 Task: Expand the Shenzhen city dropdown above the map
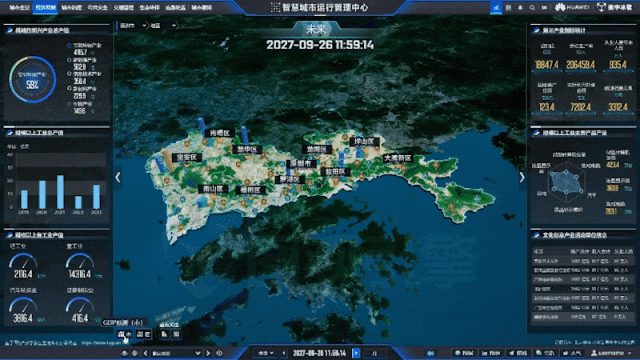pyautogui.click(x=133, y=26)
